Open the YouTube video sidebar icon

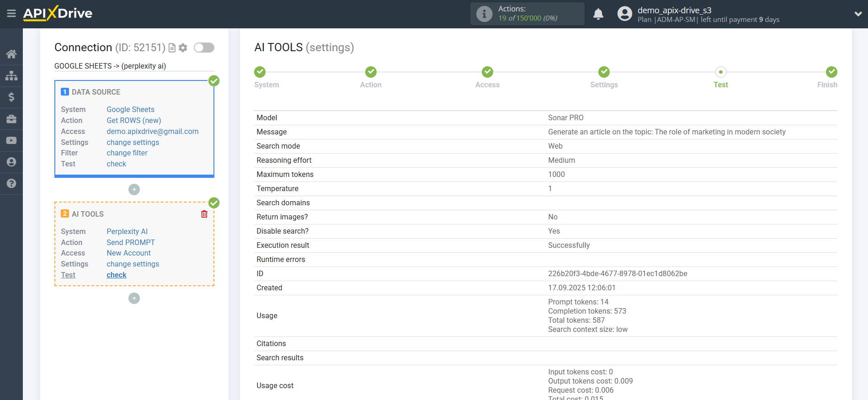point(11,140)
